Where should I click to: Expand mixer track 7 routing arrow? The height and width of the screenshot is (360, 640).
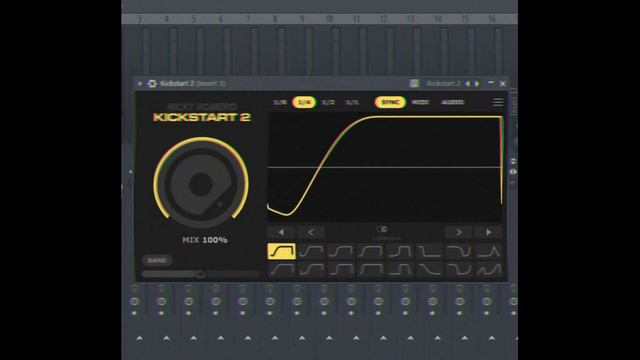248,338
